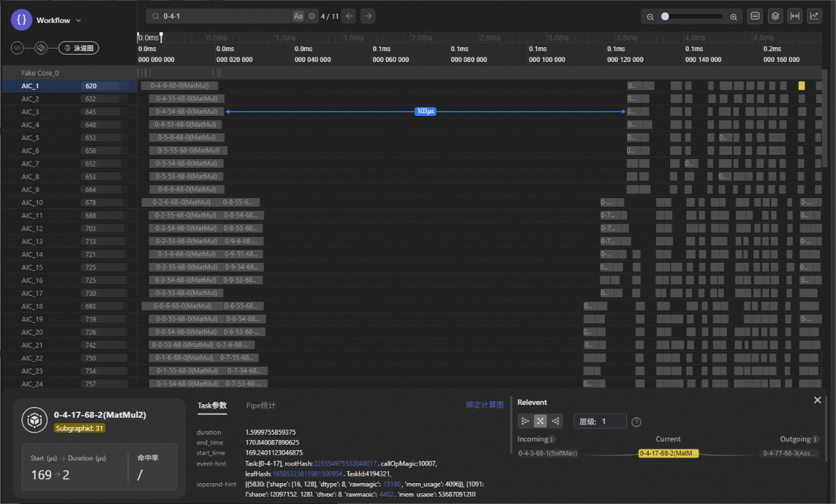Click the zoom slider handle
This screenshot has height=504, width=836.
coord(665,17)
